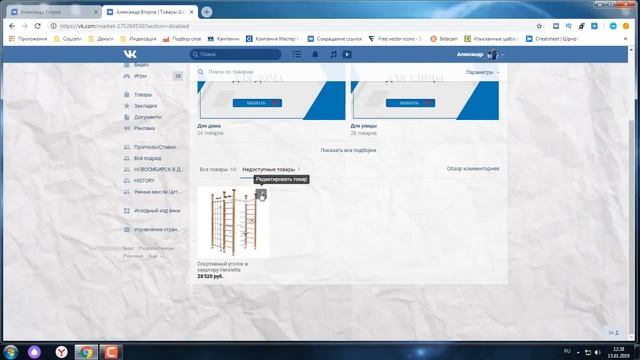This screenshot has height=360, width=640.
Task: Open the Для улицы collection title
Action: [364, 126]
